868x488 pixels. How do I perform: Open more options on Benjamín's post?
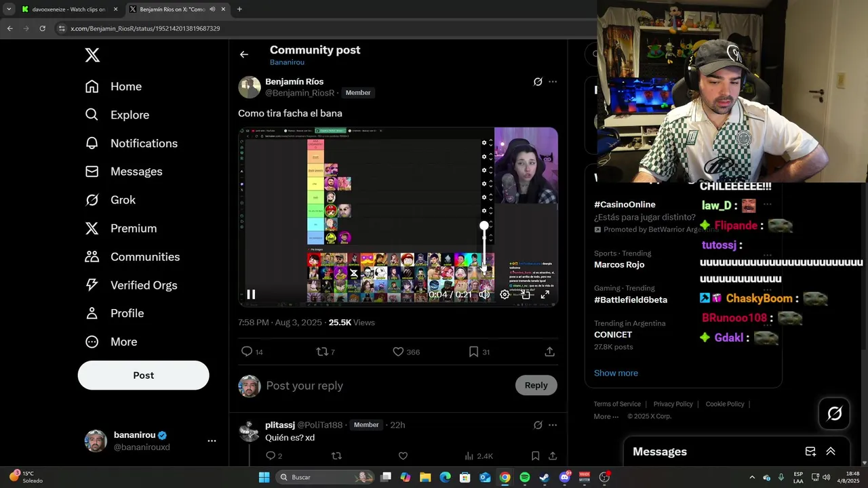click(x=553, y=82)
